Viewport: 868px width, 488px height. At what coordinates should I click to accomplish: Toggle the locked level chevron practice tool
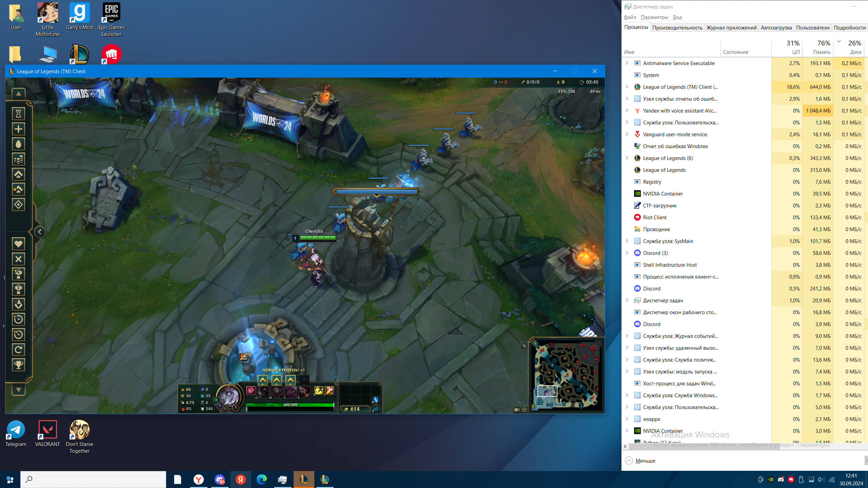click(19, 189)
